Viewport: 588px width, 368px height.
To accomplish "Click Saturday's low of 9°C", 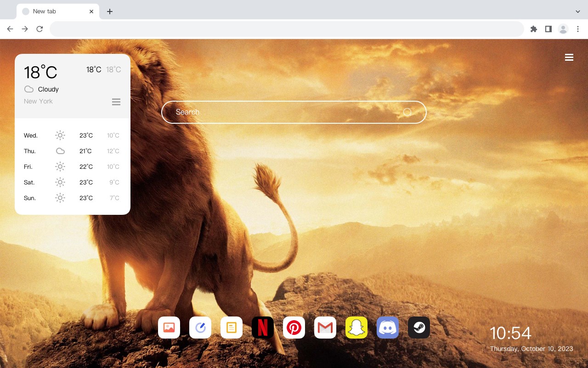I will [x=114, y=182].
